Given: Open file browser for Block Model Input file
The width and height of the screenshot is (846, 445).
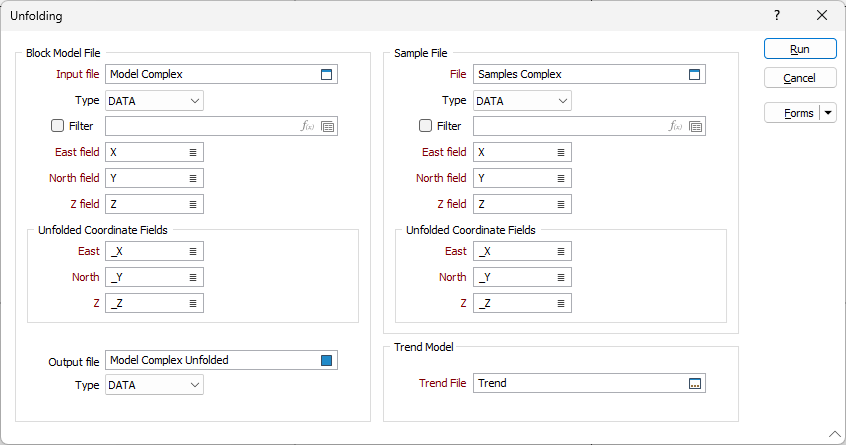Looking at the screenshot, I should tap(326, 74).
